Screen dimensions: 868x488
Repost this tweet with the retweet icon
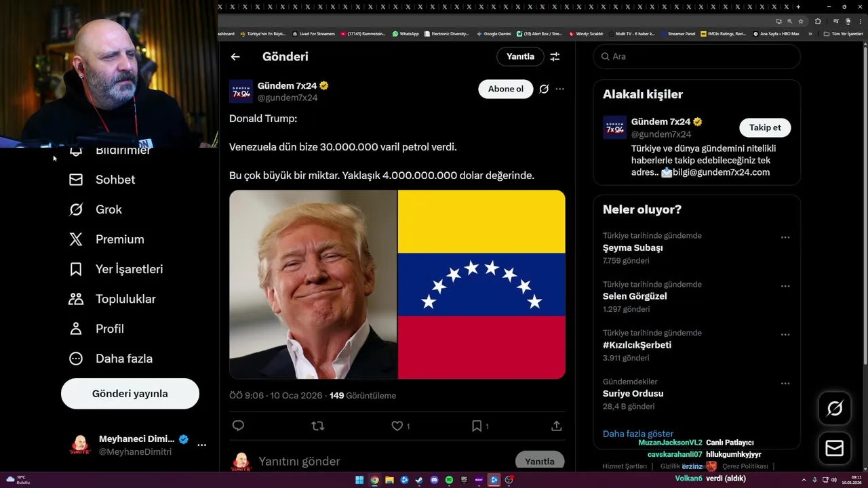317,426
